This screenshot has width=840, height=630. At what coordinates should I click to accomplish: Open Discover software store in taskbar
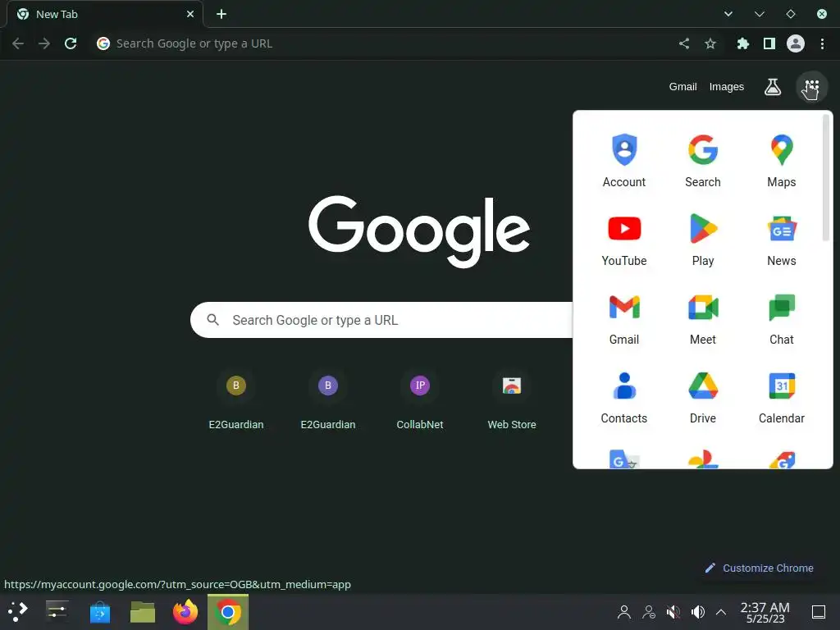pyautogui.click(x=99, y=612)
